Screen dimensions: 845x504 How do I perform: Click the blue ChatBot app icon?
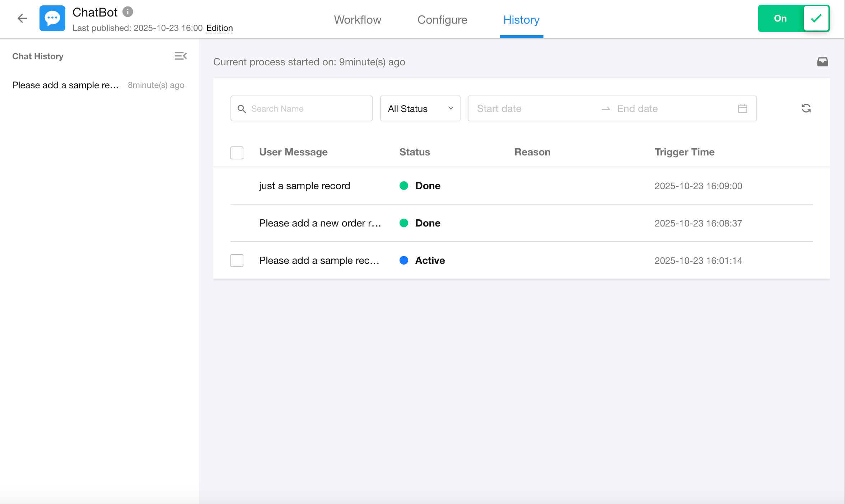click(x=52, y=18)
